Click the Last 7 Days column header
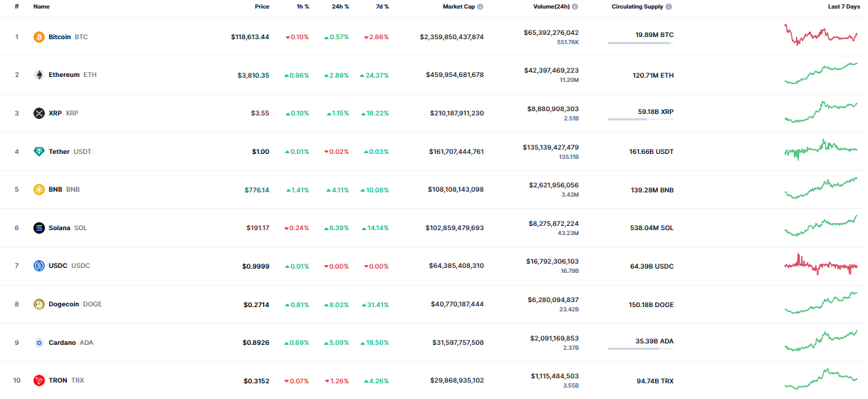The height and width of the screenshot is (399, 868). pos(843,6)
